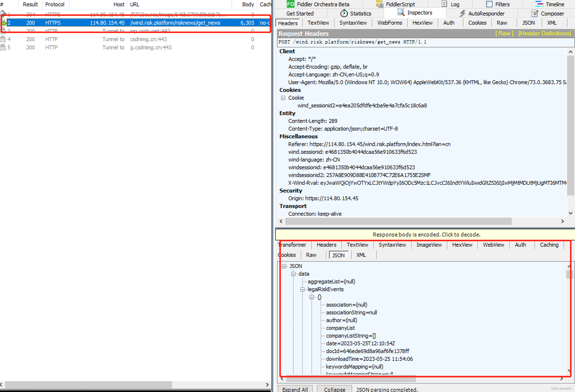Click the Expand All button
The image size is (575, 392).
[295, 389]
